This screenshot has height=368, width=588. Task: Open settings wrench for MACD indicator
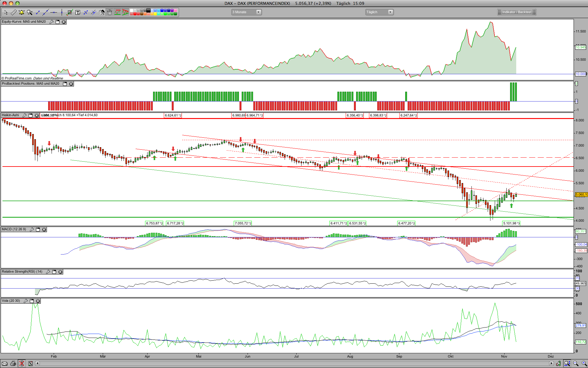pos(32,229)
